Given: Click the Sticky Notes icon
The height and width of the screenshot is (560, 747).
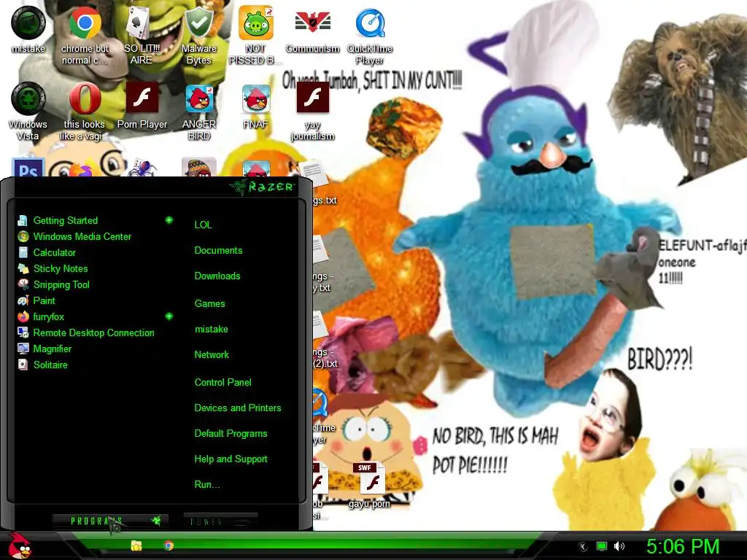Looking at the screenshot, I should (23, 268).
